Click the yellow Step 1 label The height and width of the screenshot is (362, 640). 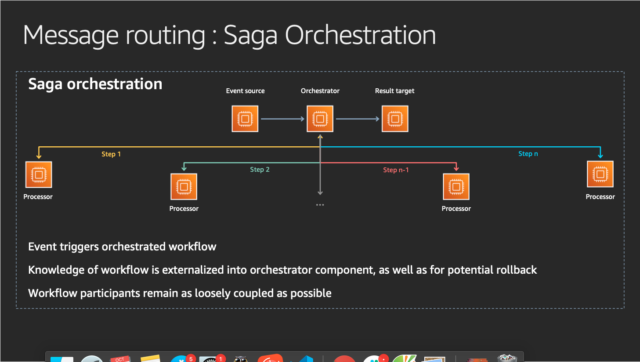point(111,154)
